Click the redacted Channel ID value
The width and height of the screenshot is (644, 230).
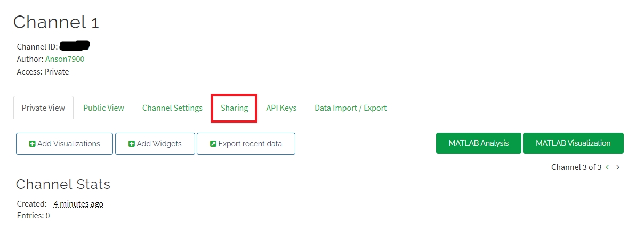tap(75, 46)
